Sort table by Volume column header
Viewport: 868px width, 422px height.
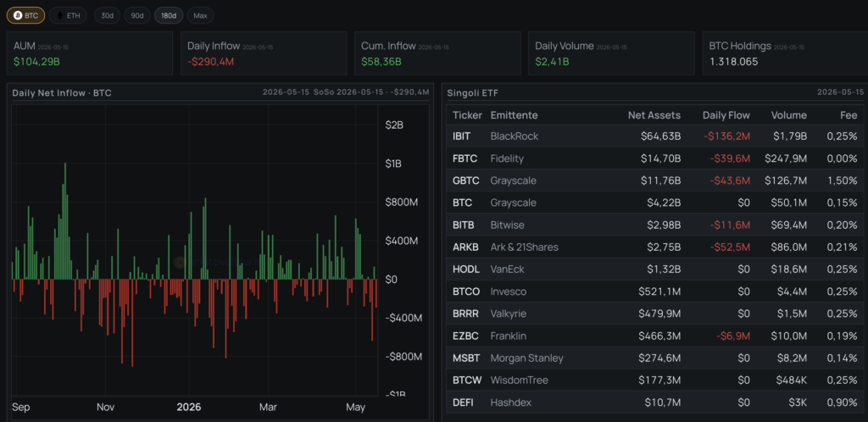[789, 115]
